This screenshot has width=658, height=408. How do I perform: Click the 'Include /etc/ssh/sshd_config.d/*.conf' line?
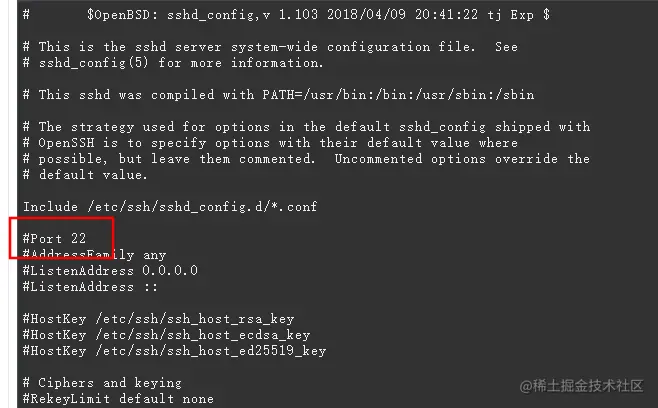(x=170, y=207)
